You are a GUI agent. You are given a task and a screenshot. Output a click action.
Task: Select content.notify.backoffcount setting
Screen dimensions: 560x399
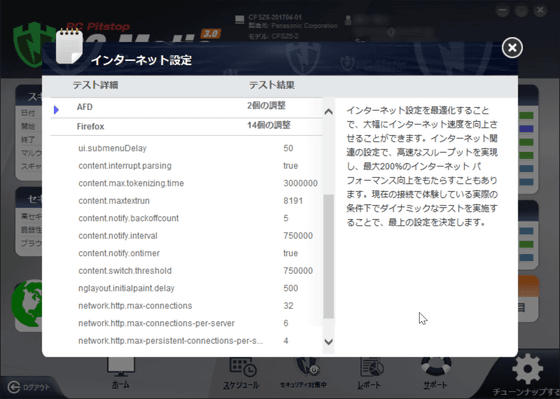pos(129,218)
